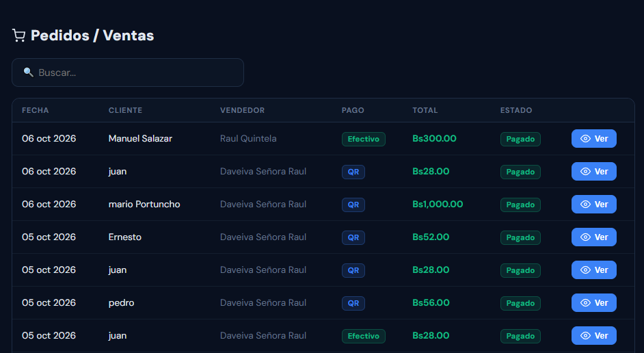Click the CLIENTE column header
This screenshot has width=644, height=353.
pyautogui.click(x=125, y=110)
